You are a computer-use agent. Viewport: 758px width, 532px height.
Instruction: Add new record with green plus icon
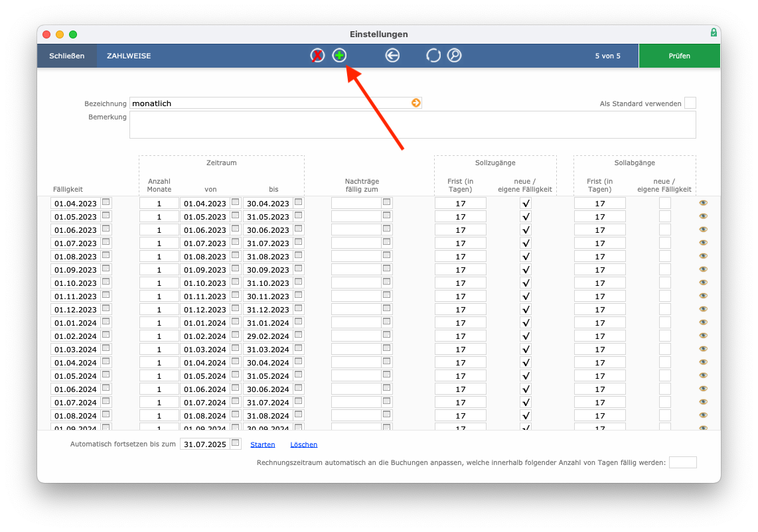(x=339, y=56)
